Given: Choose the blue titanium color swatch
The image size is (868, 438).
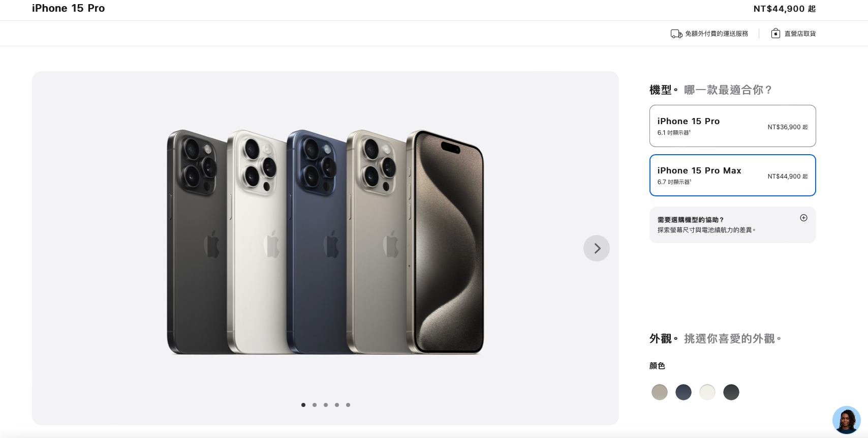Looking at the screenshot, I should [684, 392].
